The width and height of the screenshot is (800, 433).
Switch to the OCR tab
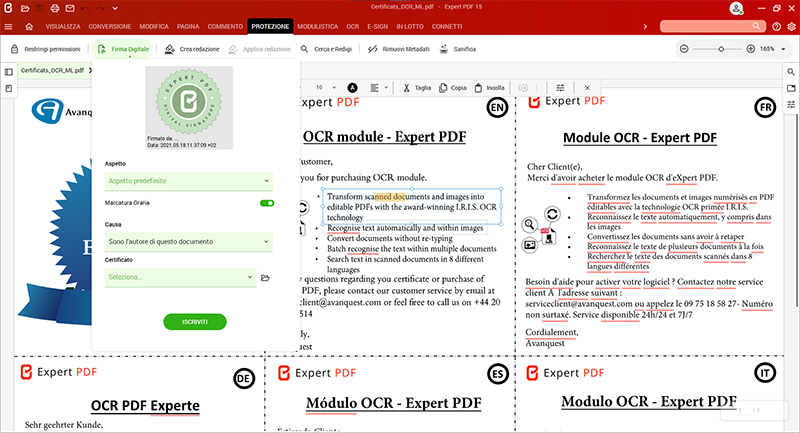tap(353, 27)
